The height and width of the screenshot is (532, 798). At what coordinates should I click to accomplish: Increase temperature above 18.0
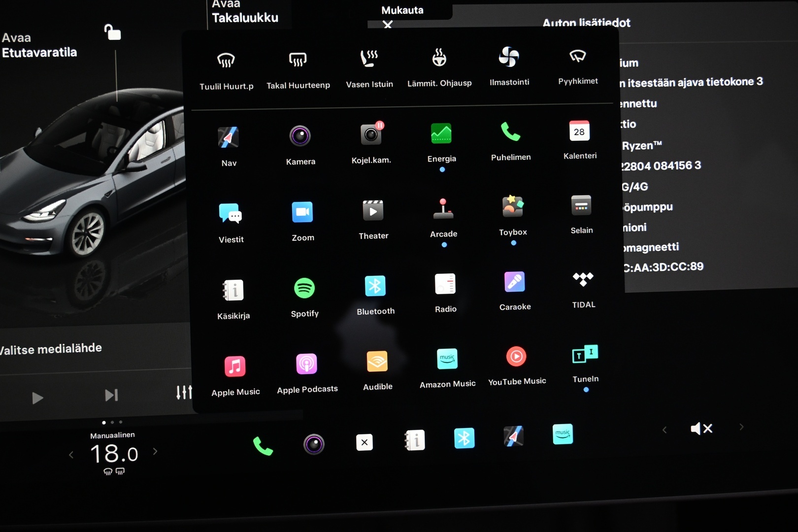155,451
